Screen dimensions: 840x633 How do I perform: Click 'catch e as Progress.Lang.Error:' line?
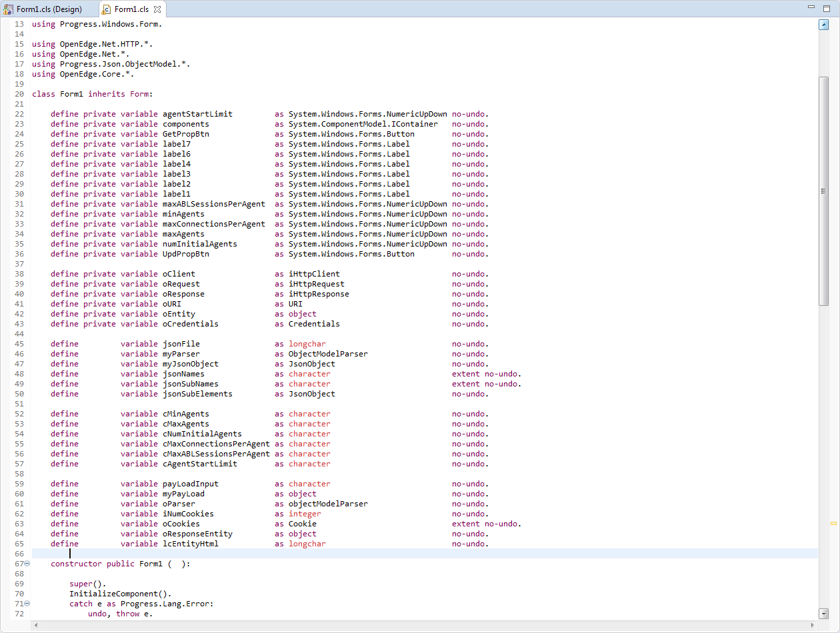[x=141, y=604]
